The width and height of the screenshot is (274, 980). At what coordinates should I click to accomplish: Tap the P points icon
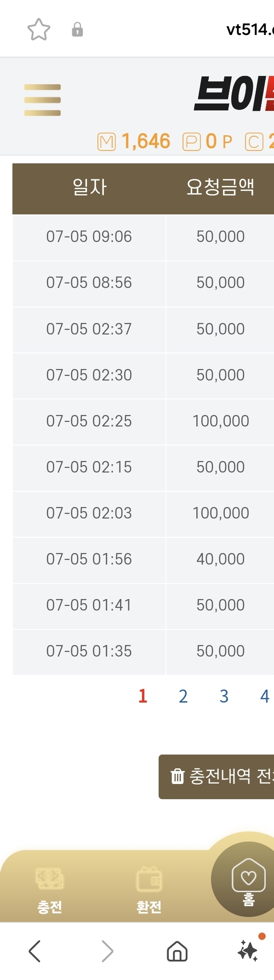192,142
